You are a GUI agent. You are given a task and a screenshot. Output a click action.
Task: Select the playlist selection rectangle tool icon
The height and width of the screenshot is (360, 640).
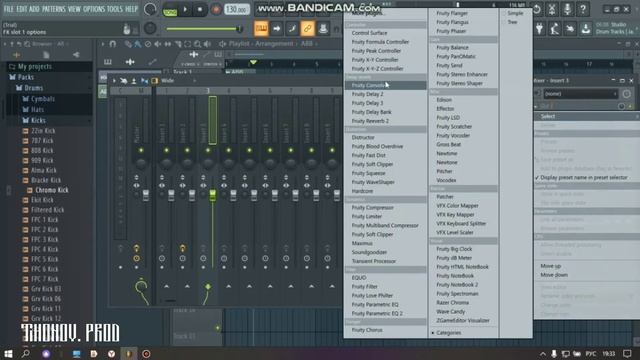coord(187,44)
